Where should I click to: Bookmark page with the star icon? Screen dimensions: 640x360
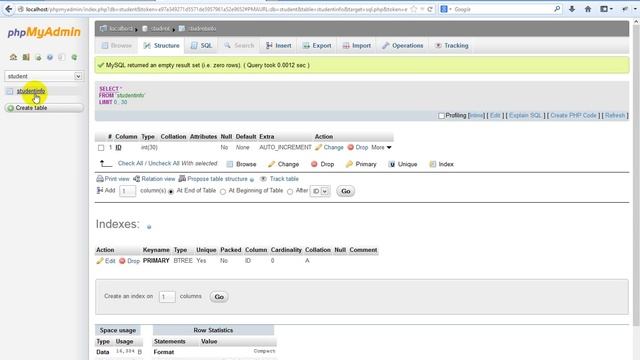[x=413, y=9]
